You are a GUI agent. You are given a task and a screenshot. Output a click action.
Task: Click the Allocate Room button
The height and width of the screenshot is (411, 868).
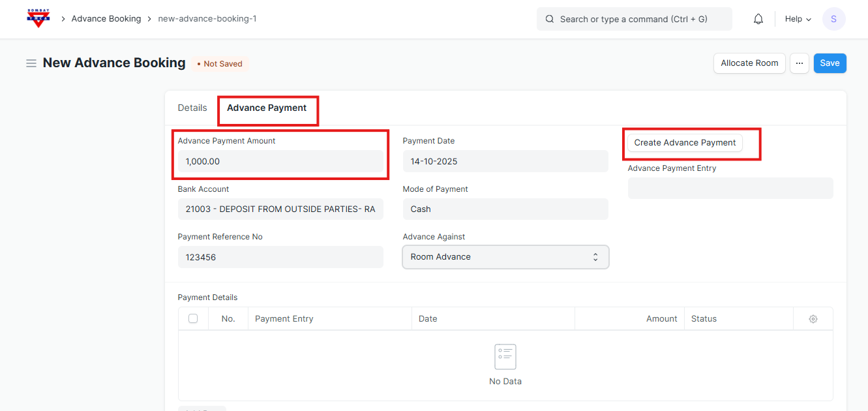(x=749, y=63)
